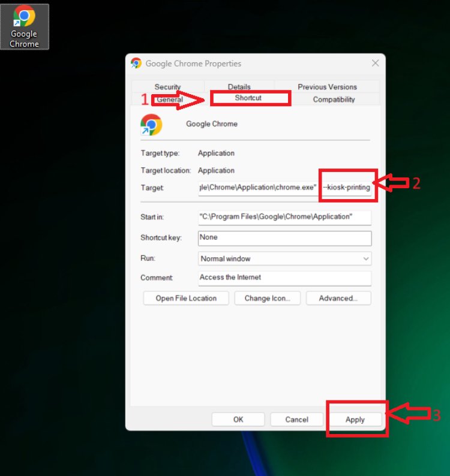Click the Application value beside Target location
The height and width of the screenshot is (476, 450).
pyautogui.click(x=217, y=170)
